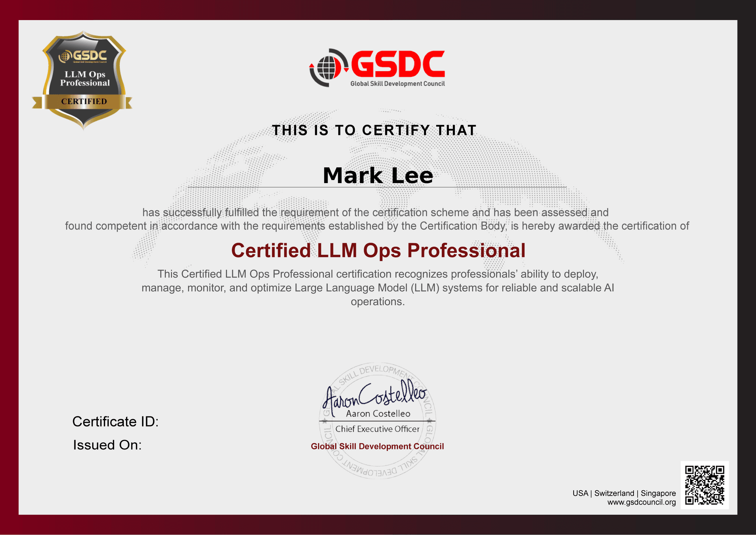Click the www.gsdcouncil.org website address
Viewport: 756px width, 535px height.
(x=641, y=502)
